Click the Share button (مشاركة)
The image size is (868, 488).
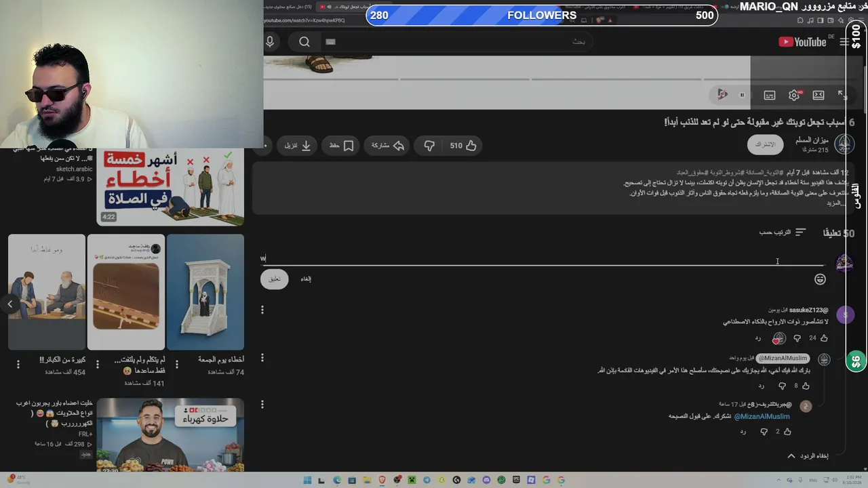(388, 146)
